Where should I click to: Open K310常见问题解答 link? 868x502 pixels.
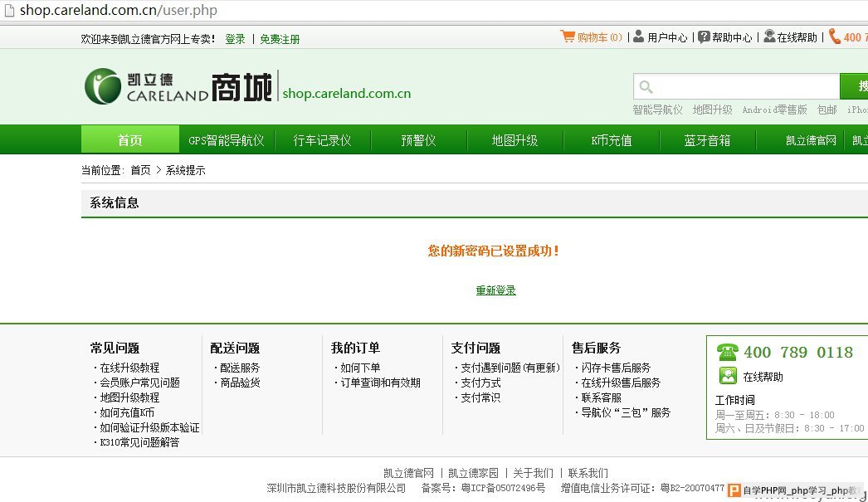(139, 442)
